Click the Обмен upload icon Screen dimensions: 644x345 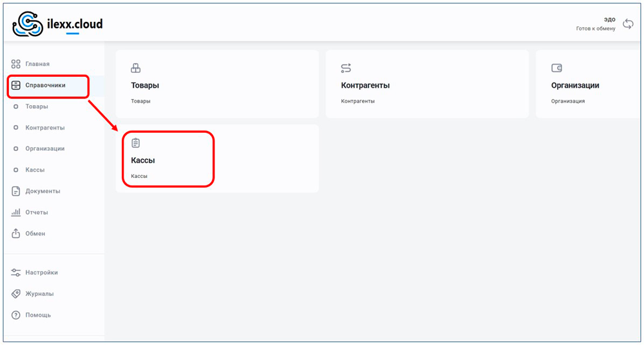point(16,233)
